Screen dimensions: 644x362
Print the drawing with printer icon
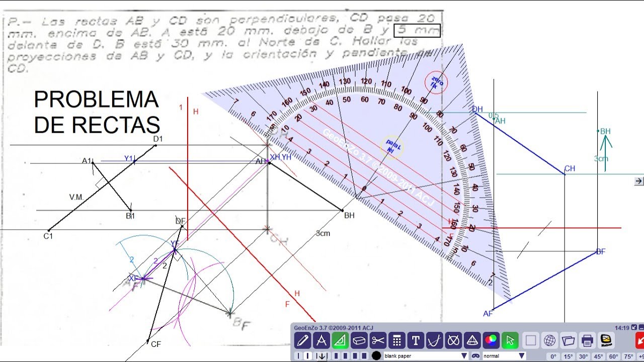[588, 340]
